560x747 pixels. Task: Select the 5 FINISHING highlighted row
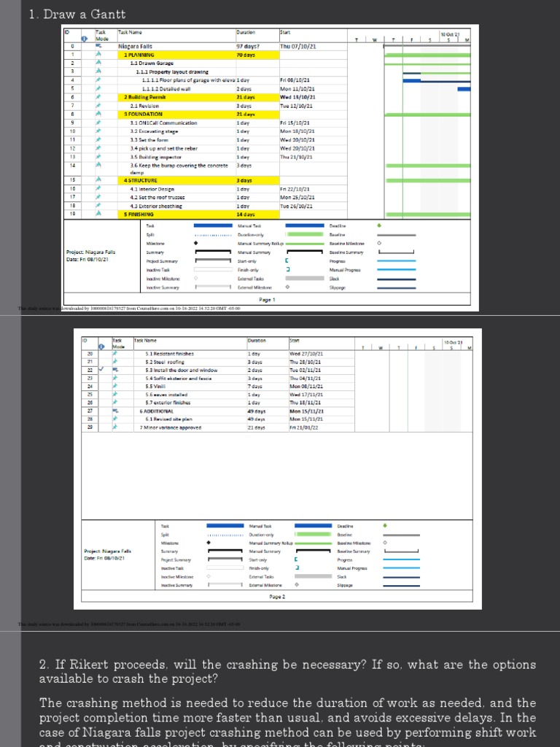pyautogui.click(x=198, y=214)
